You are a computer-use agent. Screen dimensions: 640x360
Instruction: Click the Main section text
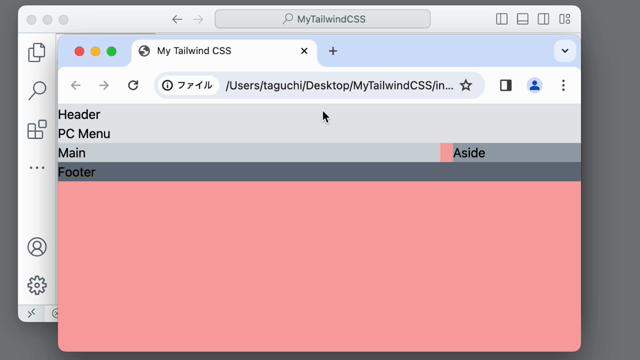[x=72, y=153]
